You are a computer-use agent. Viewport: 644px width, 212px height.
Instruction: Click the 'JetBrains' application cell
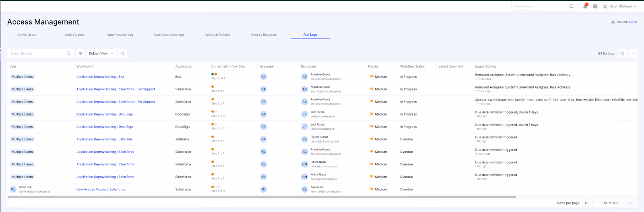coord(182,140)
